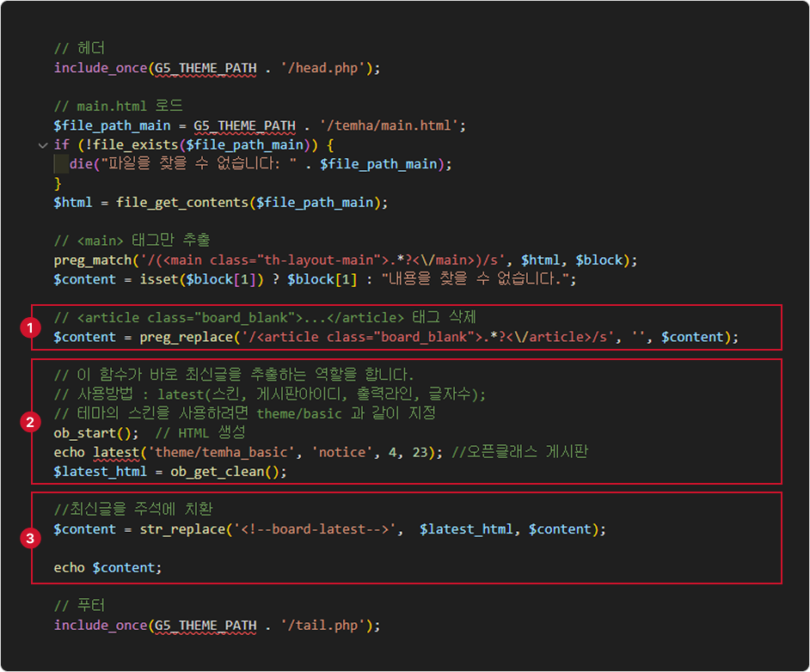The width and height of the screenshot is (810, 672).
Task: Click the $latest_html = ob_get_clean() line
Action: point(170,472)
